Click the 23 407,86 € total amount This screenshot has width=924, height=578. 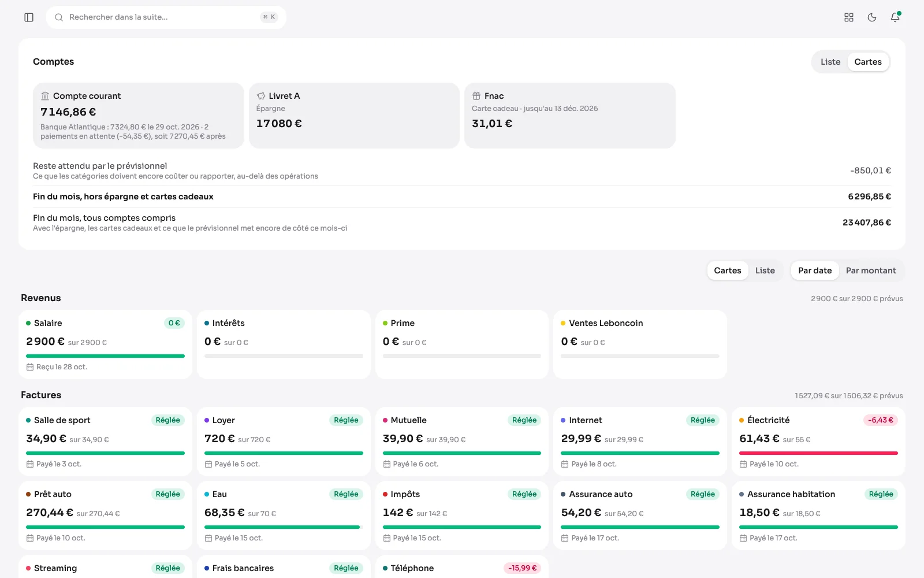click(867, 223)
